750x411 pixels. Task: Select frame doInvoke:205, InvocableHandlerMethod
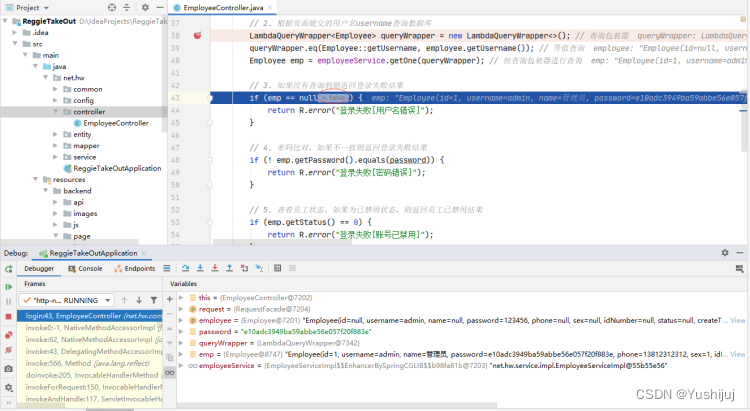(90, 375)
